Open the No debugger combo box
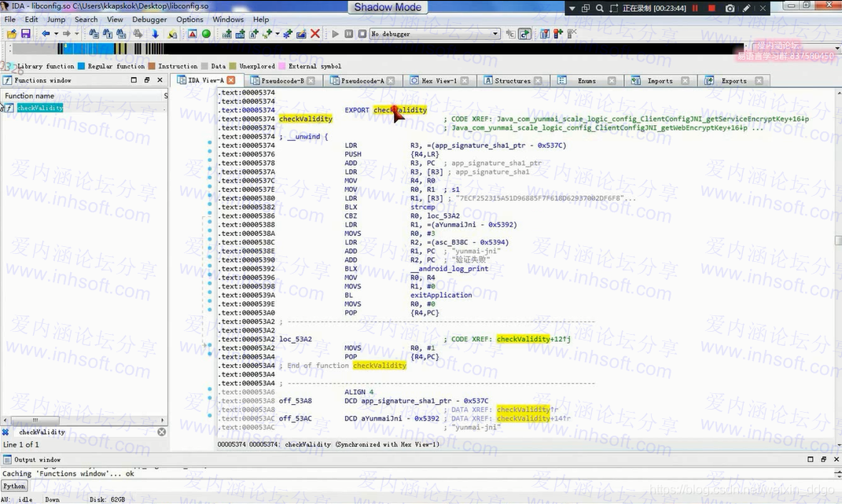Image resolution: width=842 pixels, height=504 pixels. pos(435,34)
